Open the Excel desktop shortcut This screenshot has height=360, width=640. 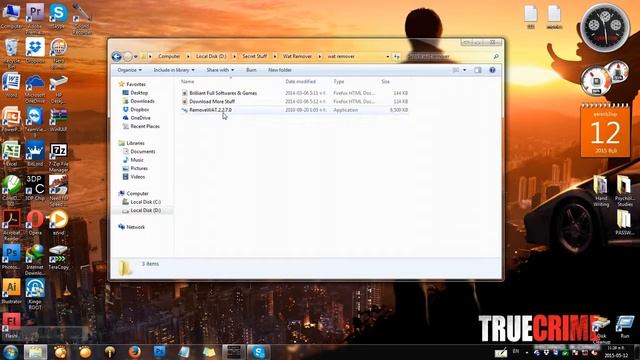click(x=11, y=154)
